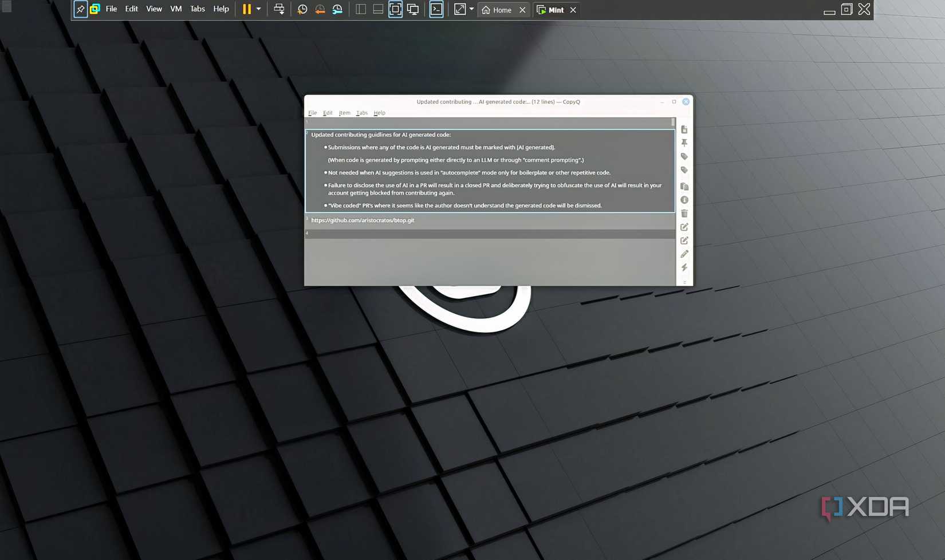Image resolution: width=945 pixels, height=560 pixels.
Task: Select the btop git URL clipboard entry
Action: 363,220
